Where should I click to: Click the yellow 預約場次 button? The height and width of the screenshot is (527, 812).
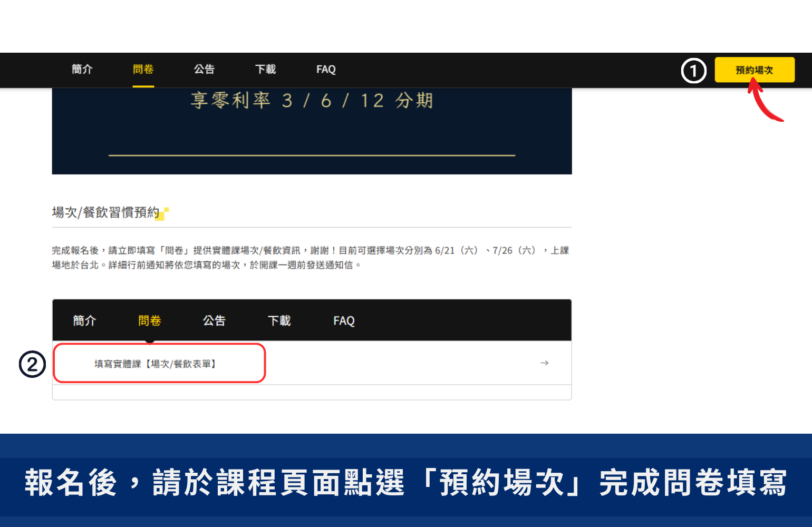755,70
